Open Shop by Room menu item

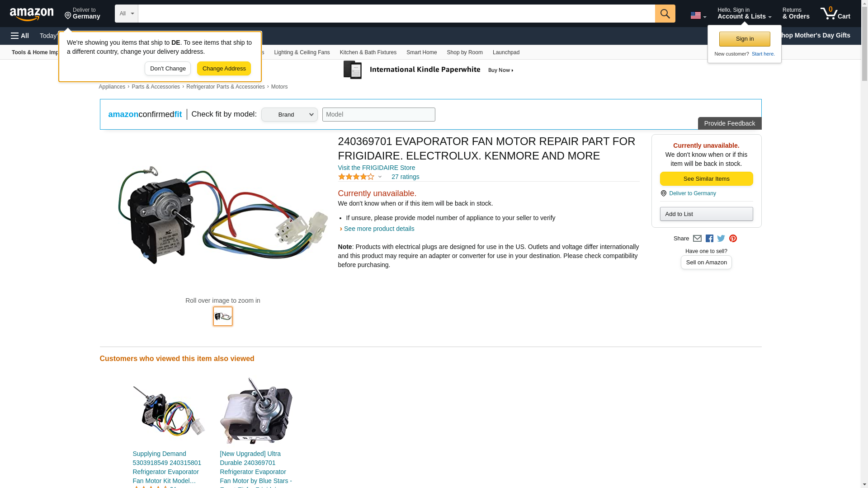click(x=465, y=52)
